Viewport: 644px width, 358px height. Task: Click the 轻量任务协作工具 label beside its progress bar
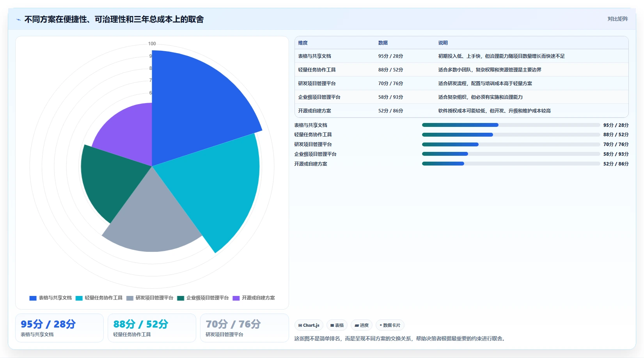(x=313, y=135)
